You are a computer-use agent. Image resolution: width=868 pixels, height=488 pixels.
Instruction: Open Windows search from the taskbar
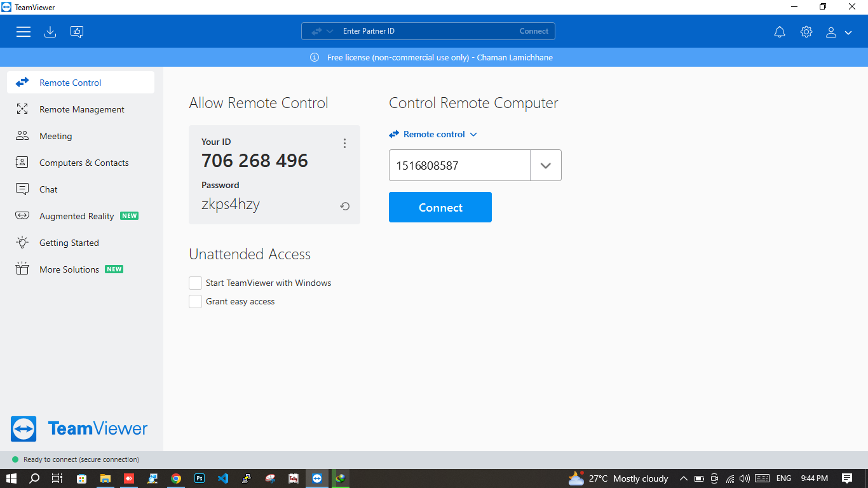tap(34, 478)
